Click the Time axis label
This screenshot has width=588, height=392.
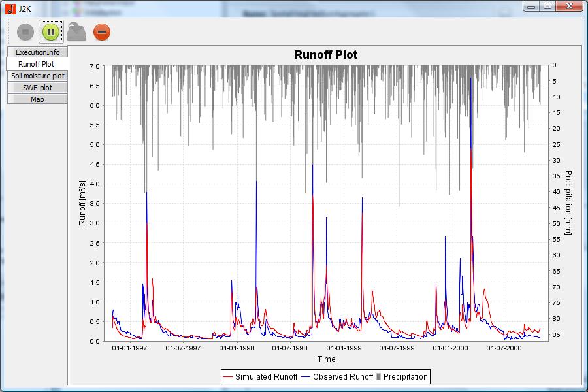pos(326,359)
